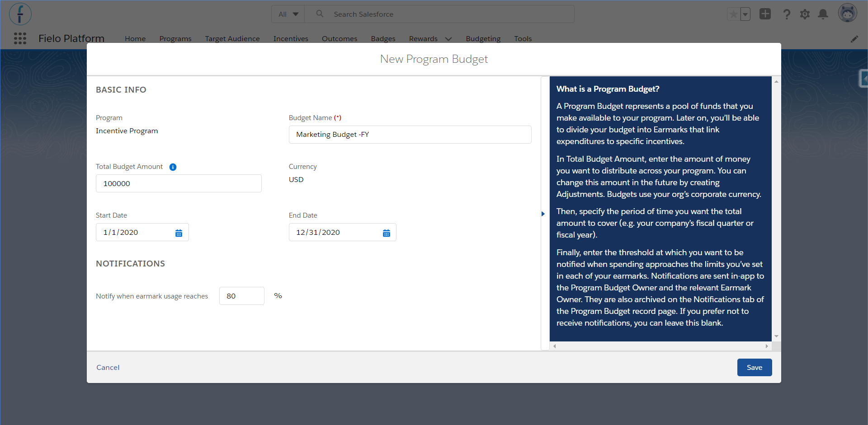Viewport: 868px width, 425px height.
Task: Save the new program budget
Action: click(755, 368)
